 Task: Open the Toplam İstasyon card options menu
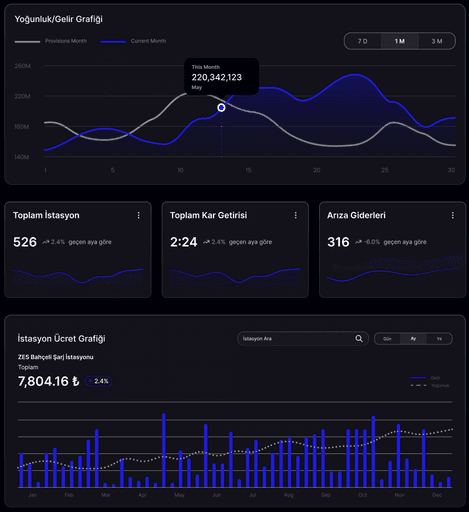(139, 216)
